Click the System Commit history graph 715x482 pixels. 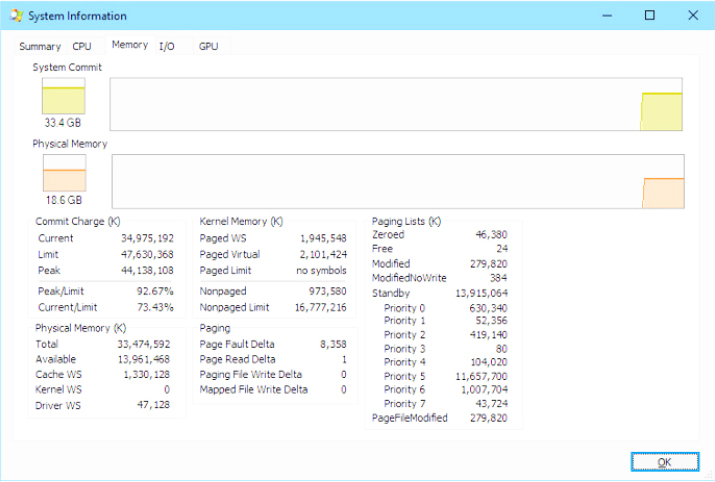395,104
